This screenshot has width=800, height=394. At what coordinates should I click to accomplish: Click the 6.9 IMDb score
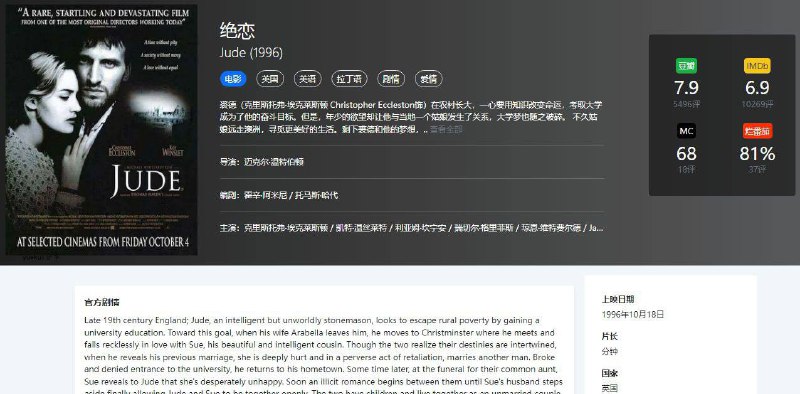[757, 88]
